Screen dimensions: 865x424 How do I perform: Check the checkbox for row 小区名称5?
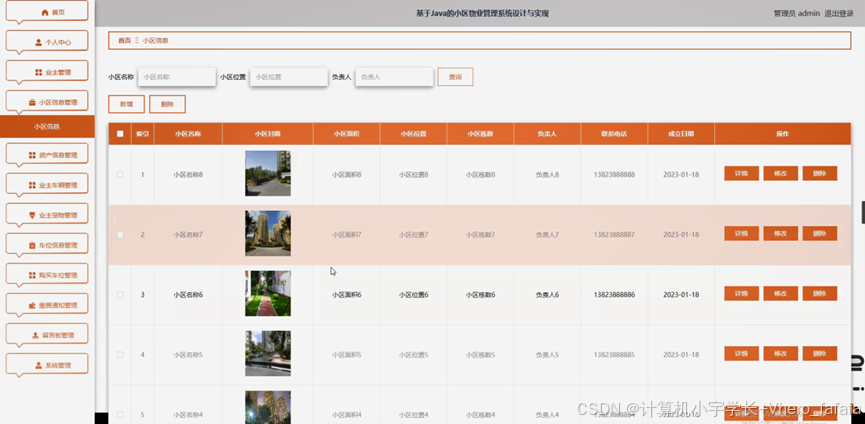tap(120, 355)
